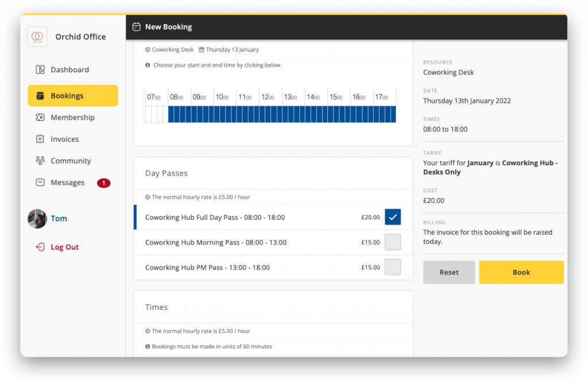
Task: Check the Coworking Hub Morning Pass box
Action: tap(393, 242)
